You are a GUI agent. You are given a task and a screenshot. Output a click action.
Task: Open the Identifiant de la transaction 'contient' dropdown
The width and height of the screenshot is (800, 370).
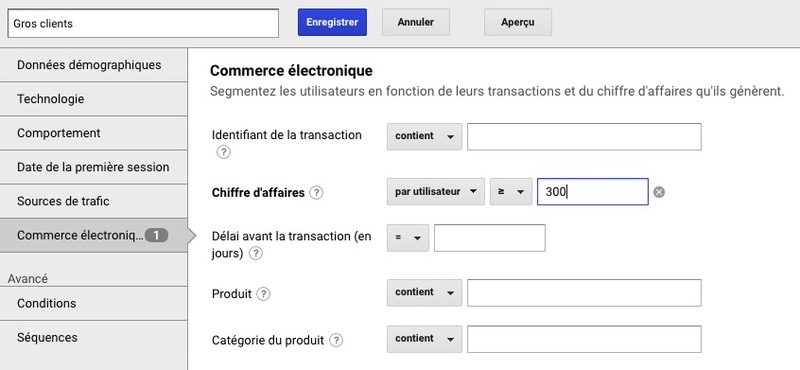[424, 136]
